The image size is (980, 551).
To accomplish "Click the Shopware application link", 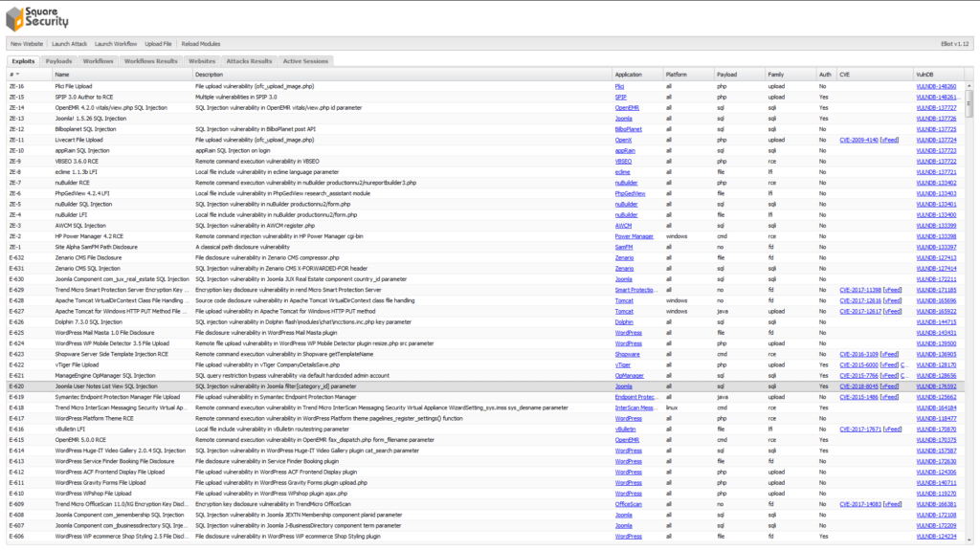I will [x=627, y=354].
